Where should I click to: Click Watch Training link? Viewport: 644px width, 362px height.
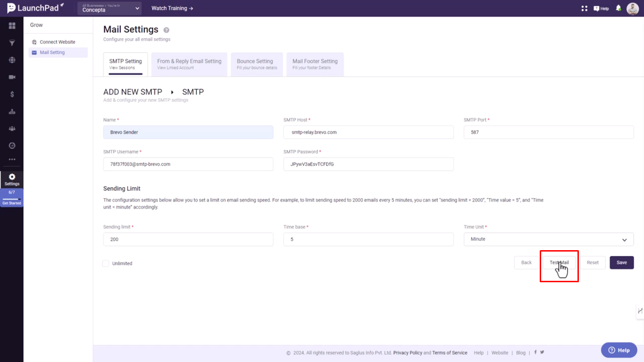(x=172, y=8)
